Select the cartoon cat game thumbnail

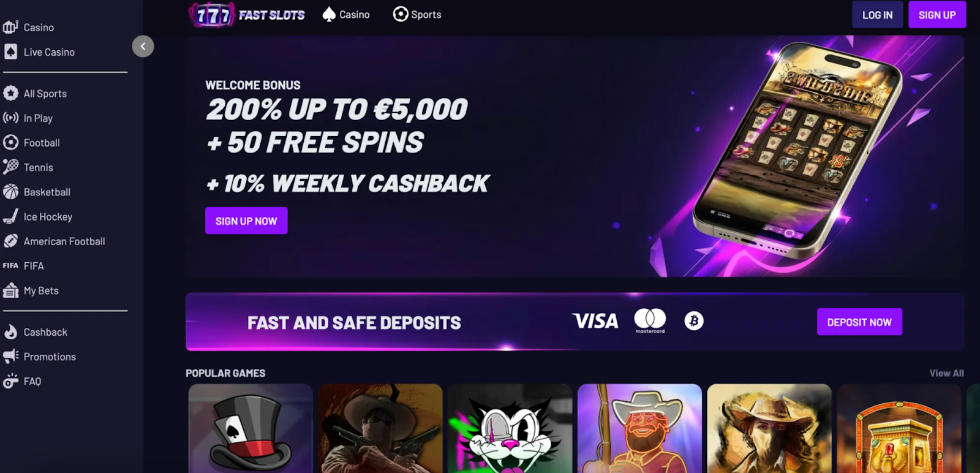510,428
